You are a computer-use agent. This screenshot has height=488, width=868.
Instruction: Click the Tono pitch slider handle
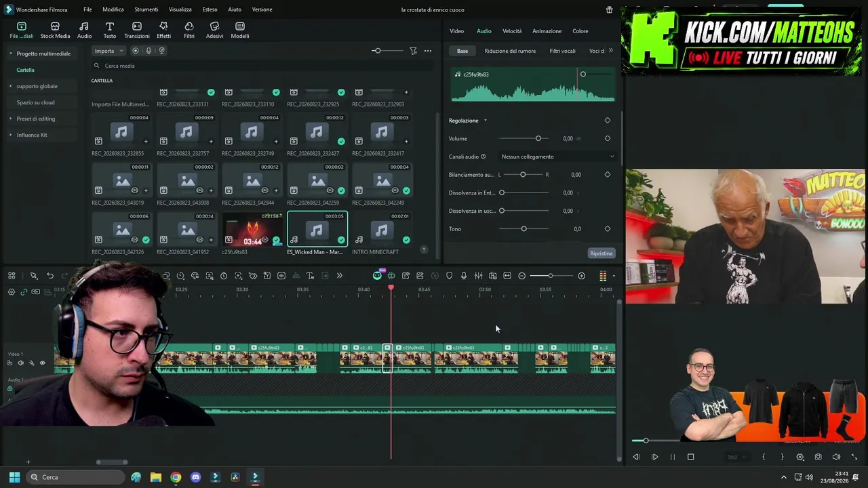point(524,229)
